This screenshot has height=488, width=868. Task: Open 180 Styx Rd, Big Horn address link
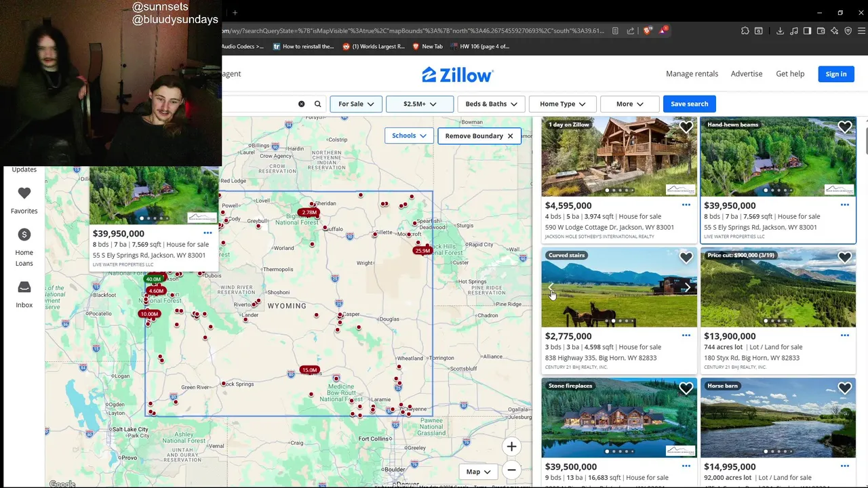click(x=751, y=358)
